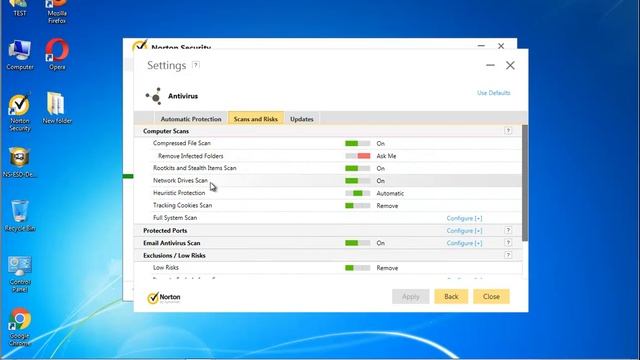Screen dimensions: 640x360
Task: Click the settings list vertical scrollbar
Action: (524, 182)
